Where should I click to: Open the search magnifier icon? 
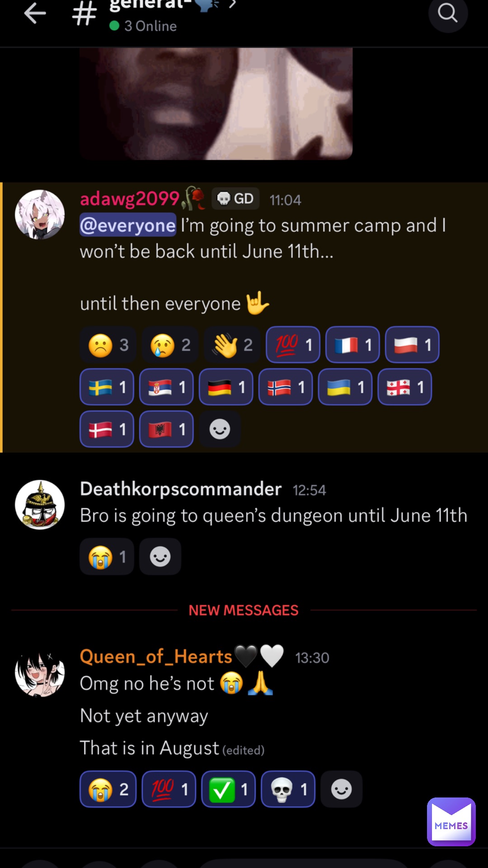pyautogui.click(x=448, y=13)
